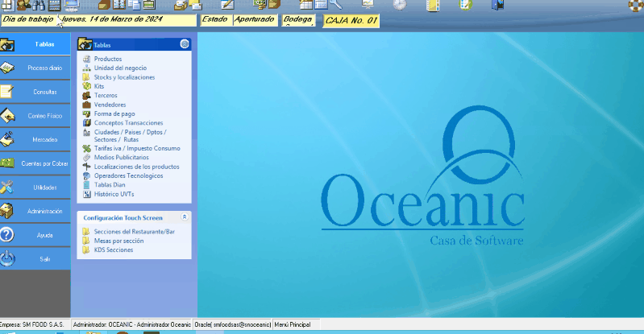Screen dimensions: 644x334
Task: Open the Kits table entry
Action: [99, 86]
